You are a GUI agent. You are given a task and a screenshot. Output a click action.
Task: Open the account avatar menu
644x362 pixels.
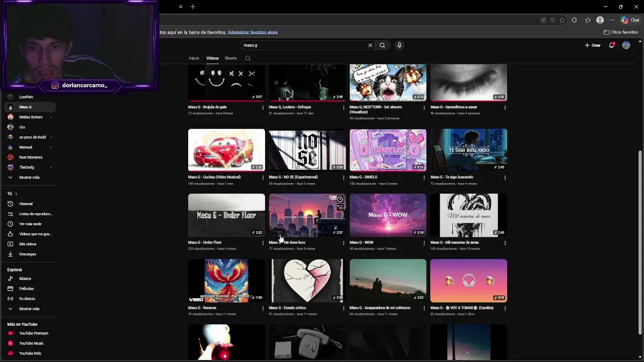click(x=626, y=45)
